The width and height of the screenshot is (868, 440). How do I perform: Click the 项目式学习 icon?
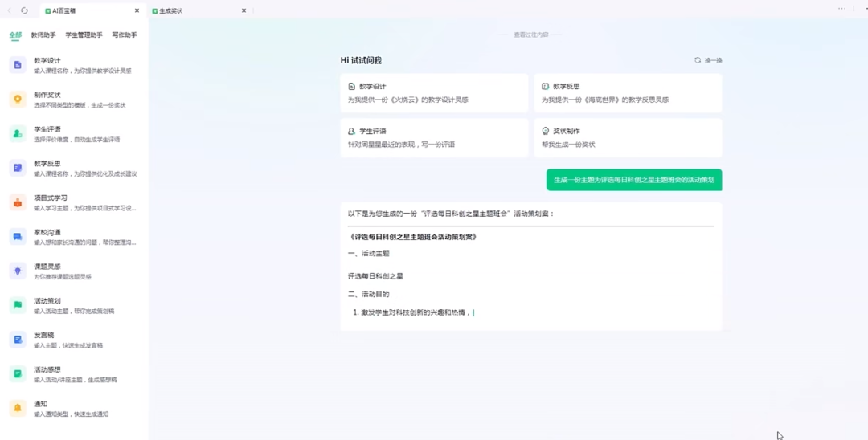[x=17, y=202]
